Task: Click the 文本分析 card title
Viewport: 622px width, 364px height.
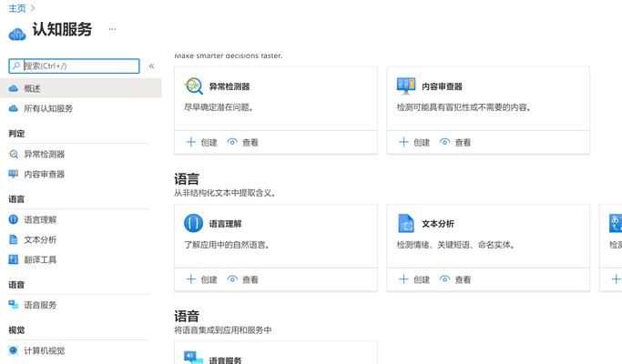Action: pos(438,224)
